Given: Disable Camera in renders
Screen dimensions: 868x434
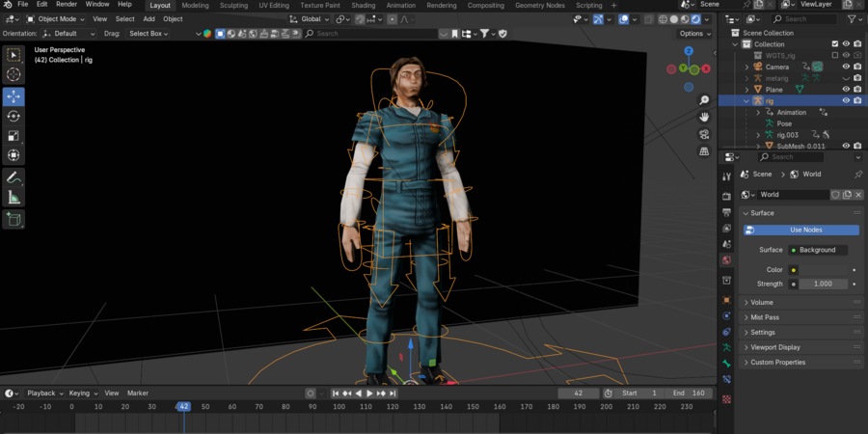Looking at the screenshot, I should (857, 67).
